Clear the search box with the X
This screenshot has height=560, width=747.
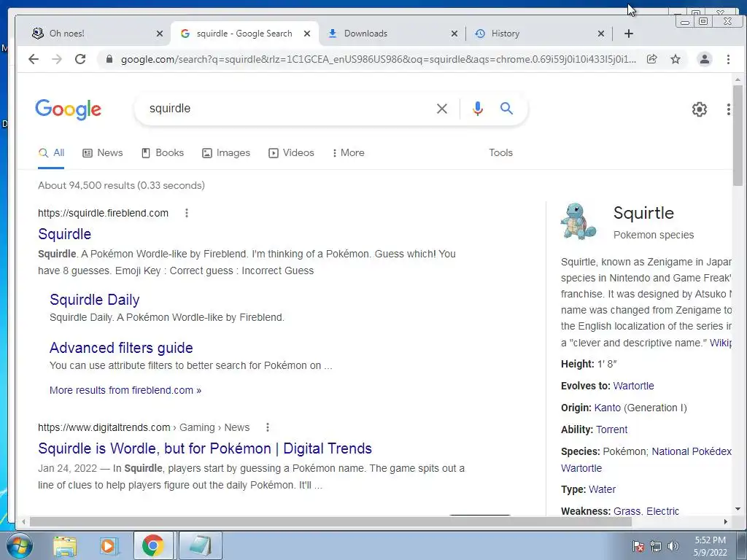click(441, 109)
